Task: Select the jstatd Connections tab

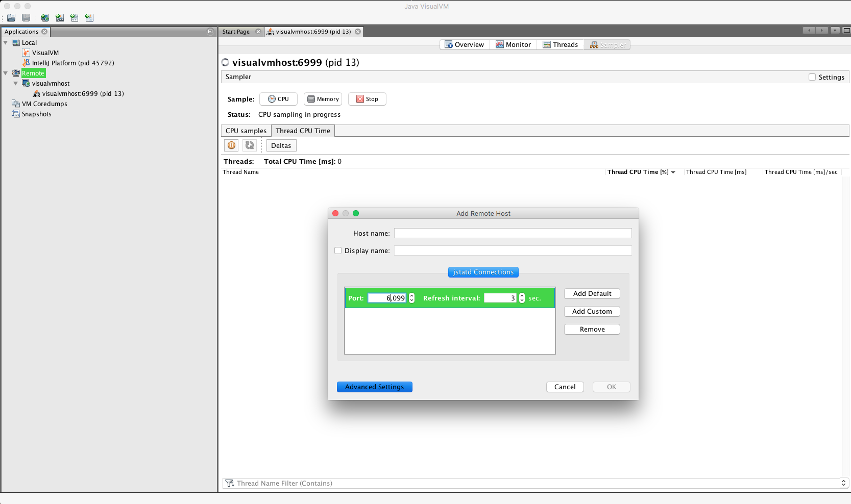Action: [483, 272]
